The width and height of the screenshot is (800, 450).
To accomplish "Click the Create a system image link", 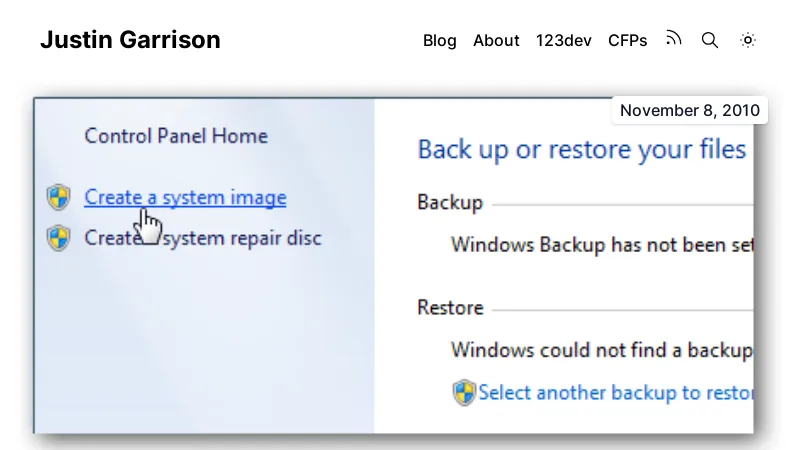I will 185,197.
